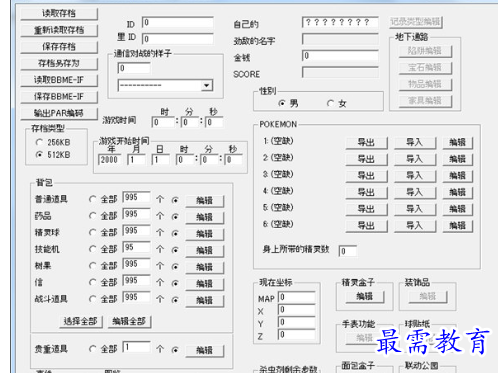Click the 通信对战的样子 number field
The height and width of the screenshot is (373, 498).
tap(134, 68)
